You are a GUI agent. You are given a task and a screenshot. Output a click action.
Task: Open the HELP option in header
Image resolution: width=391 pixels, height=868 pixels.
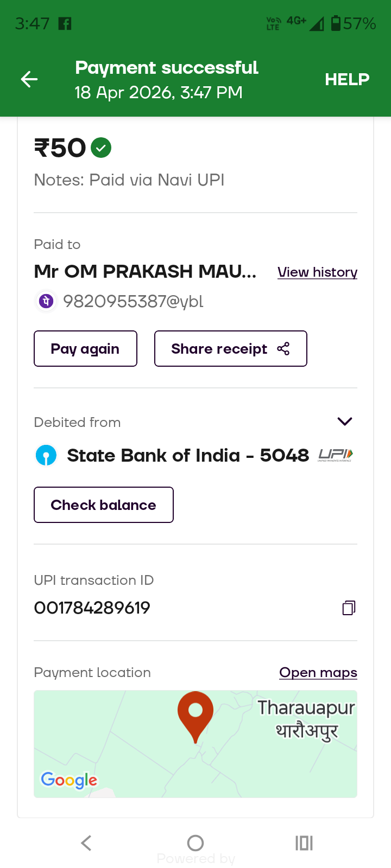347,80
